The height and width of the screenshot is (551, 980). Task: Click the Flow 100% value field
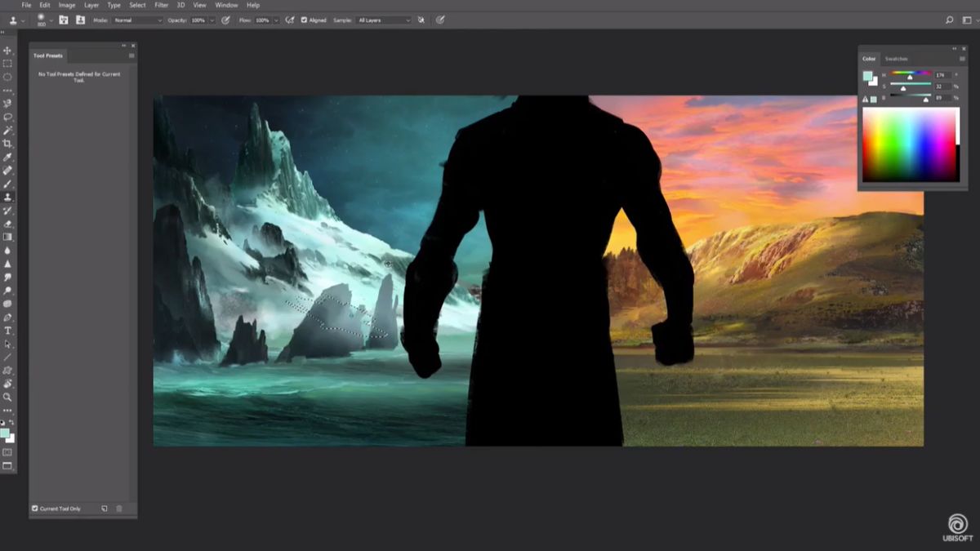(x=262, y=20)
